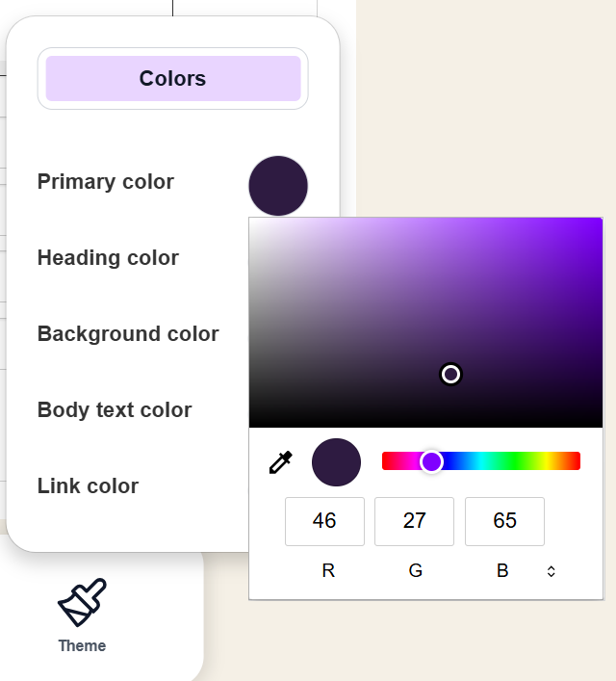Select the Background color option

click(x=128, y=334)
